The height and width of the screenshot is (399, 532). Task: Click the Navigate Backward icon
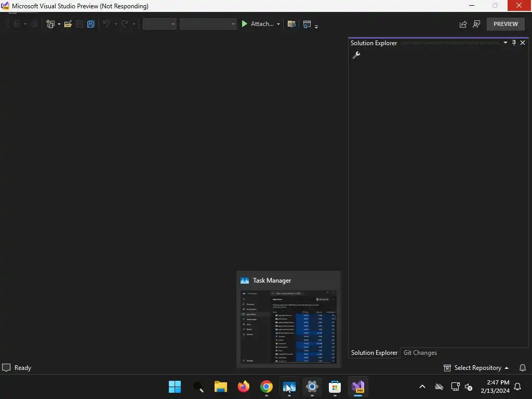point(17,24)
